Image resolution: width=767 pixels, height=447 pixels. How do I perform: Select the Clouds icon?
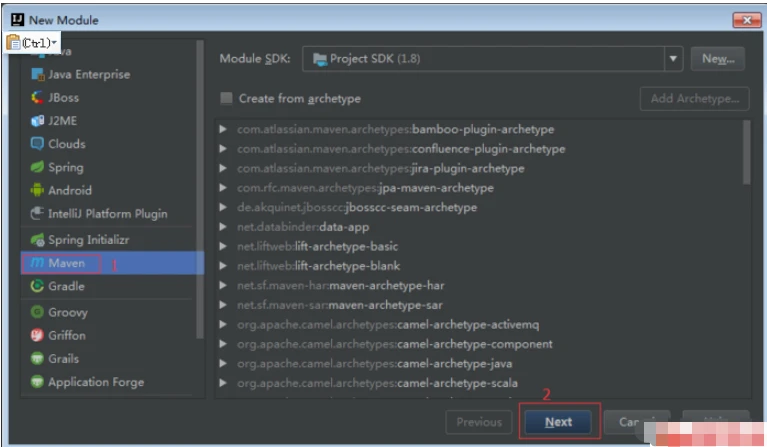click(38, 144)
